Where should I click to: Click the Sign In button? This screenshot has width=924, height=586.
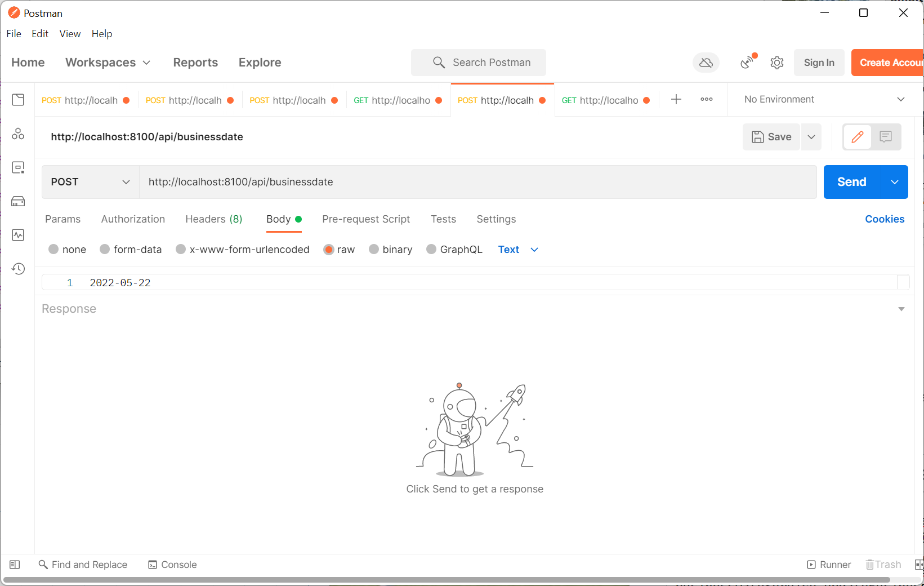click(819, 63)
